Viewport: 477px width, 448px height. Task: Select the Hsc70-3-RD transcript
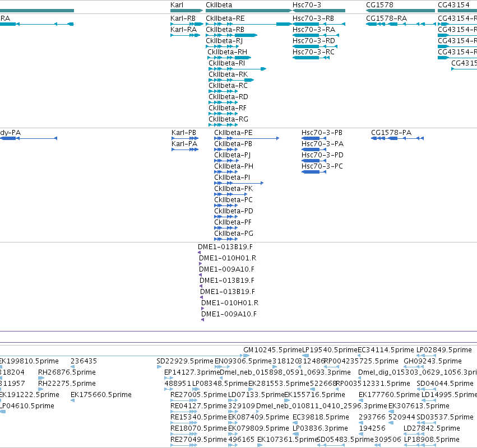314,41
